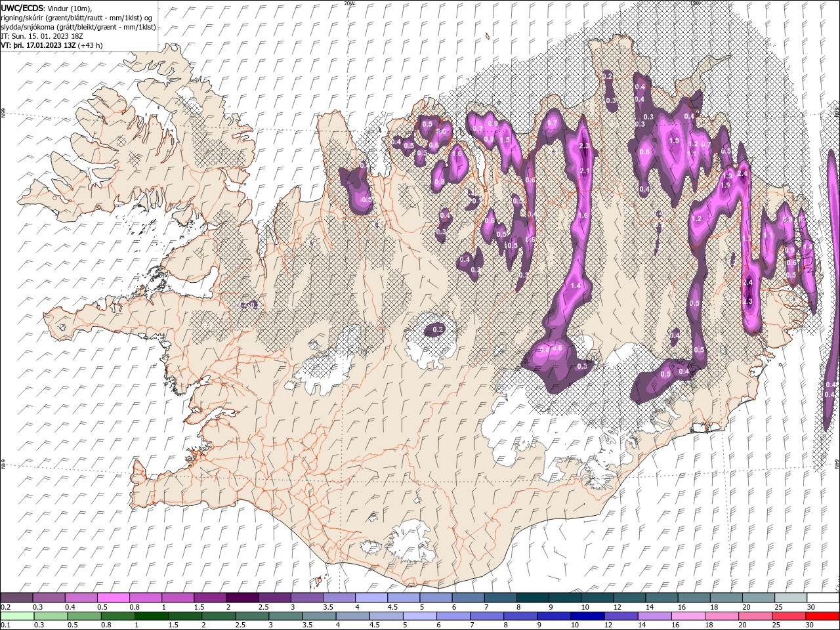Image resolution: width=840 pixels, height=630 pixels.
Task: Click the '15W' longitude label
Action: coord(695,3)
